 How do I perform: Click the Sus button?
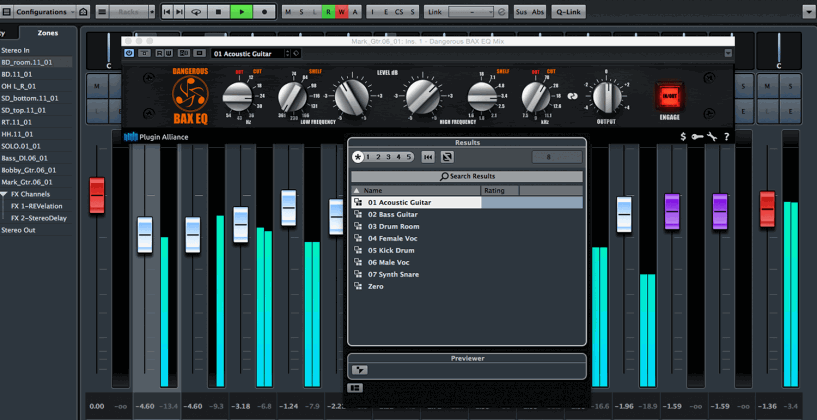521,11
